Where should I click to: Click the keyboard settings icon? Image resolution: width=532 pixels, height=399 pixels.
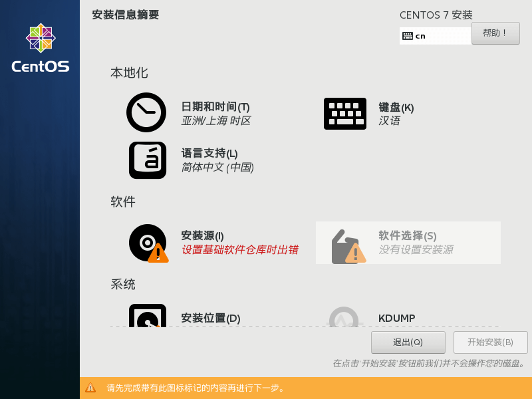click(x=344, y=113)
